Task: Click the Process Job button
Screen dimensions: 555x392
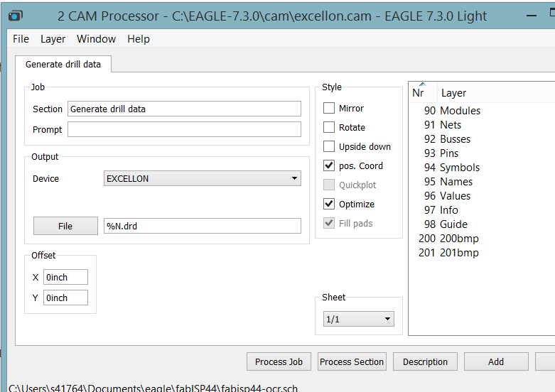Action: pyautogui.click(x=279, y=361)
